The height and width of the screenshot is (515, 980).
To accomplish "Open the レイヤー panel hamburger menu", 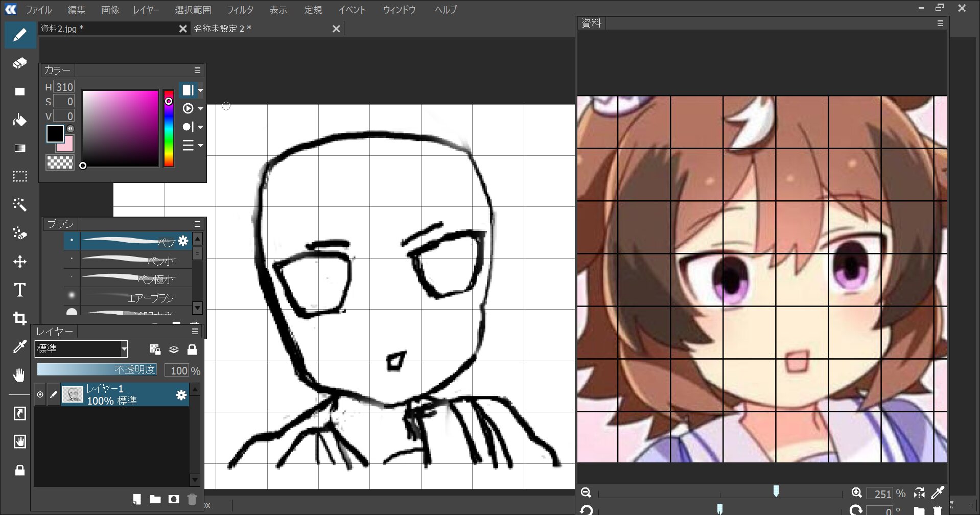I will click(195, 332).
